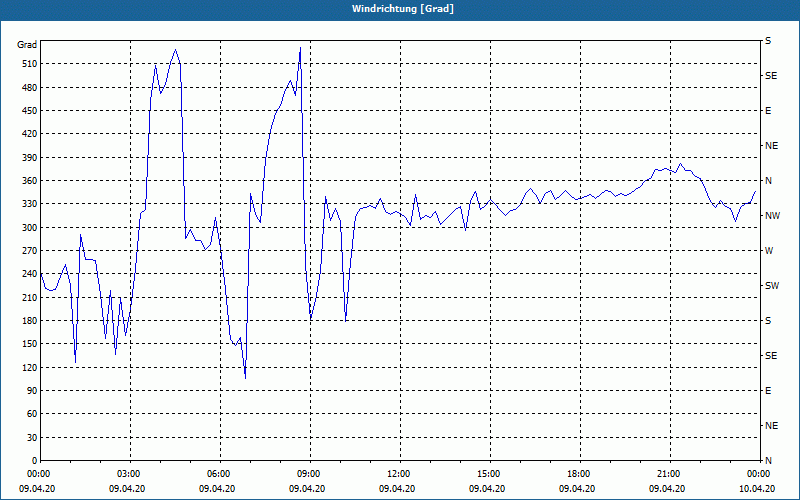800x500 pixels.
Task: Click the 510 value on the degree axis
Action: (x=31, y=64)
